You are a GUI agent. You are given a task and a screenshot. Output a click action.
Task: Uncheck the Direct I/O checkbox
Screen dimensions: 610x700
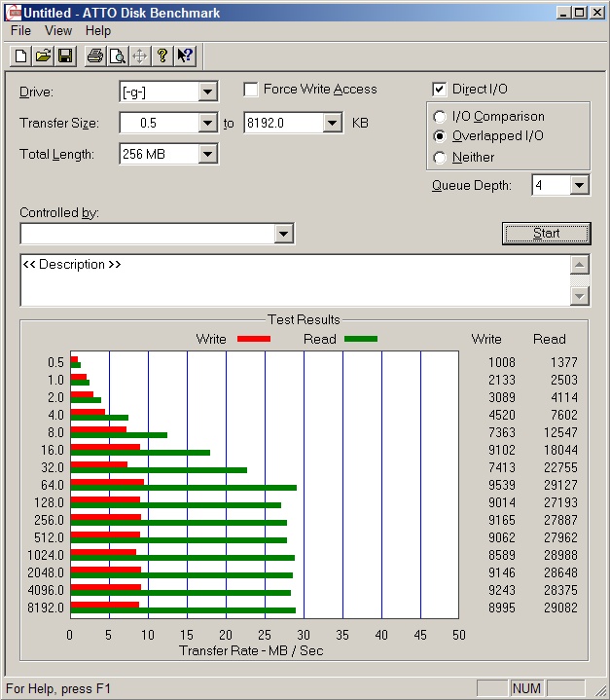coord(440,90)
